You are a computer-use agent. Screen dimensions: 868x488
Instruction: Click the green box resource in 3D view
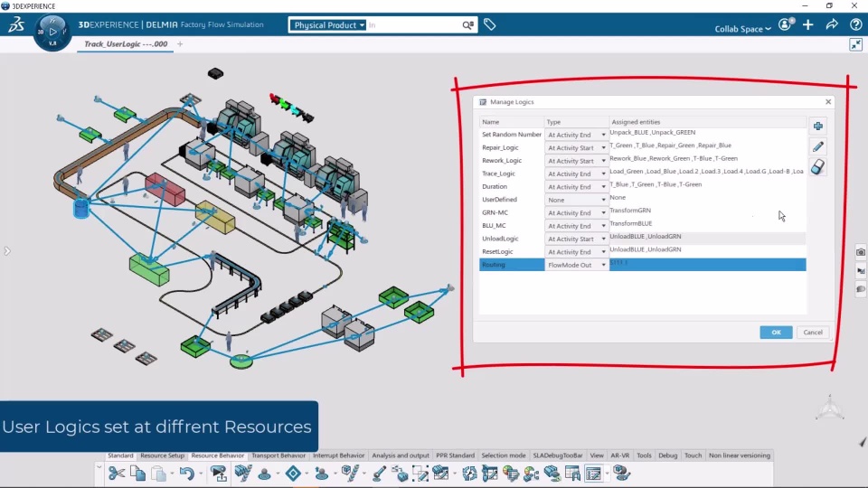click(149, 269)
